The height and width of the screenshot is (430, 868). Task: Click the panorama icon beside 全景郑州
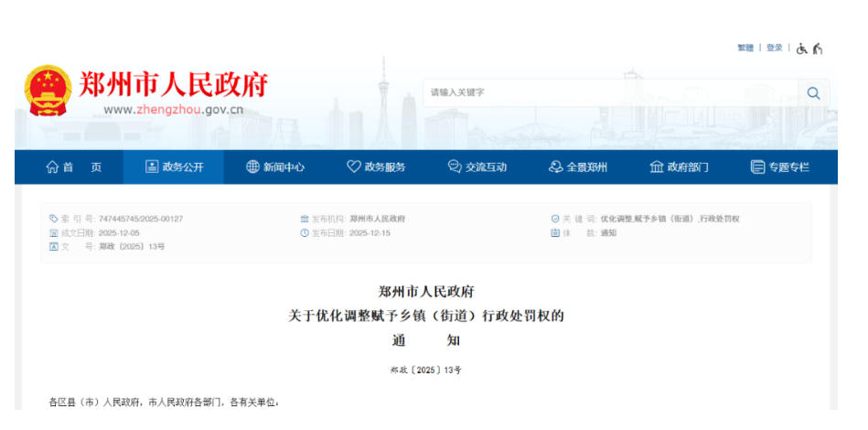click(555, 167)
